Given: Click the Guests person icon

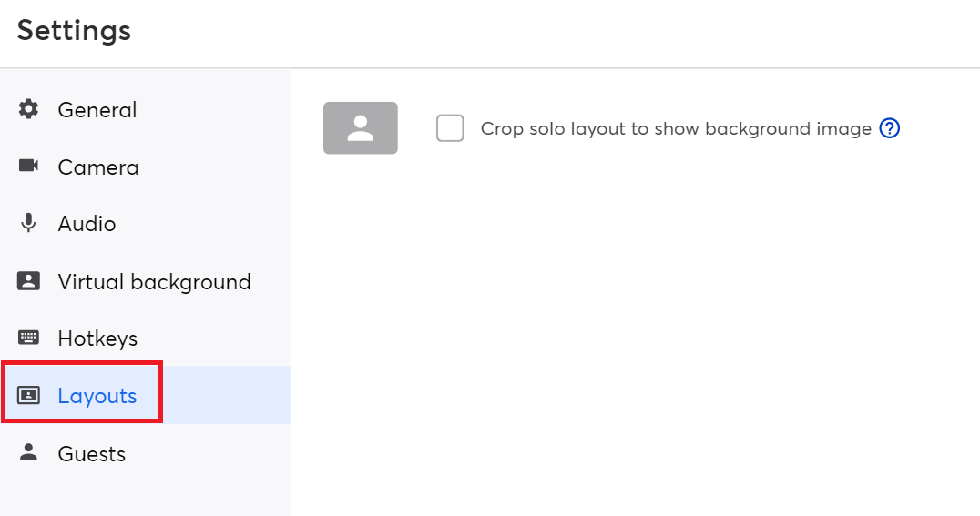Looking at the screenshot, I should (29, 452).
